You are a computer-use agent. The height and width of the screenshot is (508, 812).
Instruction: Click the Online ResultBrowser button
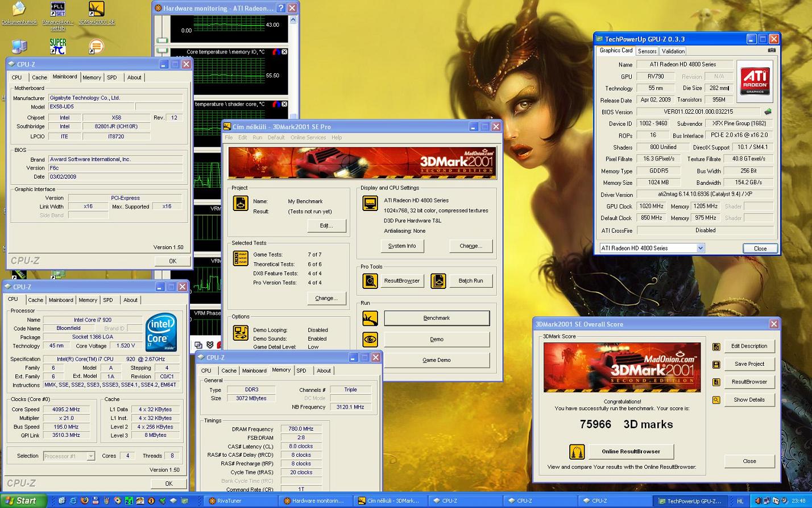(631, 452)
